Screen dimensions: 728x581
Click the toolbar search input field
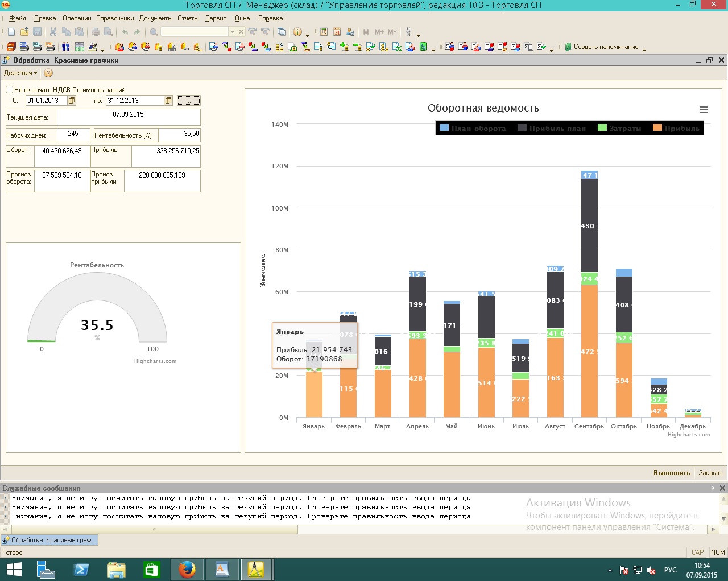coord(195,32)
